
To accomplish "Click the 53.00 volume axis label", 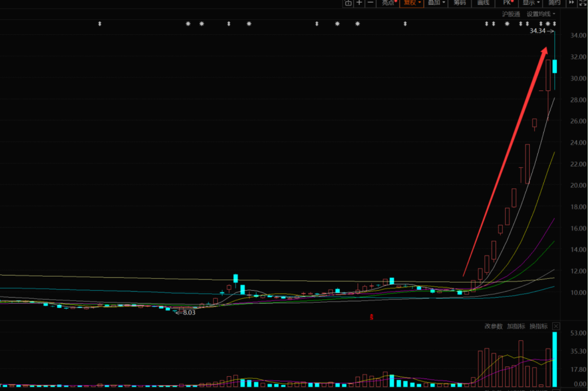I will coord(578,333).
